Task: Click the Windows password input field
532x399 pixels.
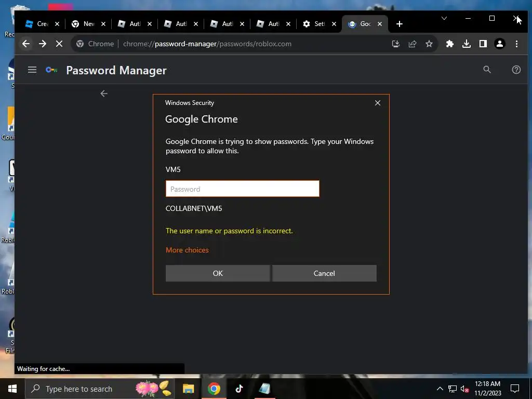Action: (x=242, y=189)
